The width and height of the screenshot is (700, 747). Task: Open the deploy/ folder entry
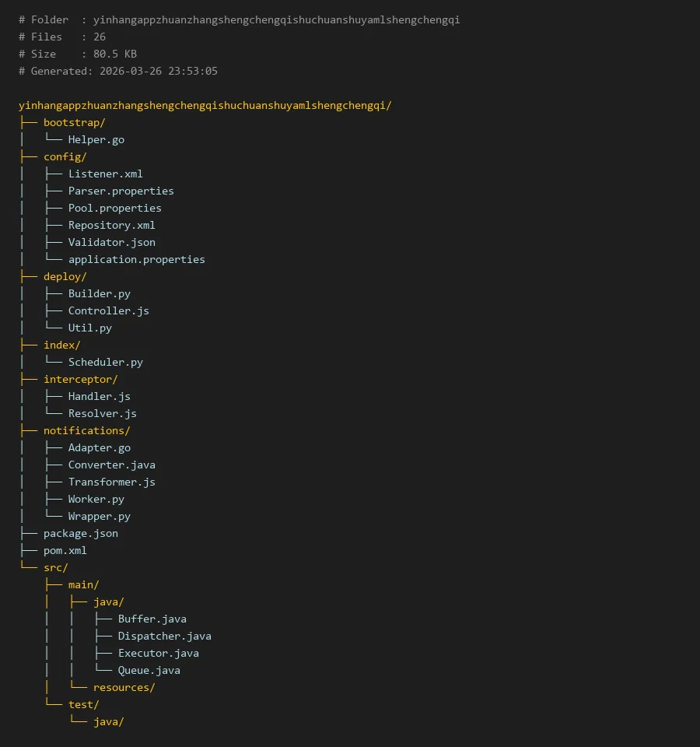pos(65,276)
